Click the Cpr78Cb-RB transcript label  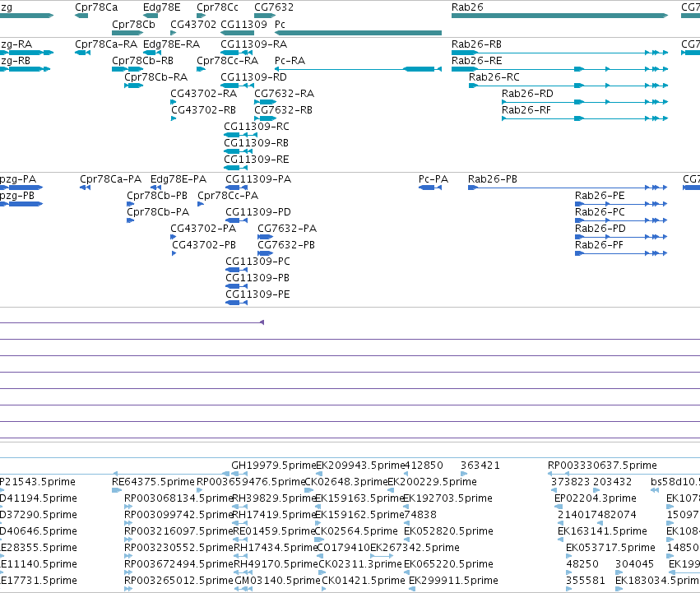(142, 60)
